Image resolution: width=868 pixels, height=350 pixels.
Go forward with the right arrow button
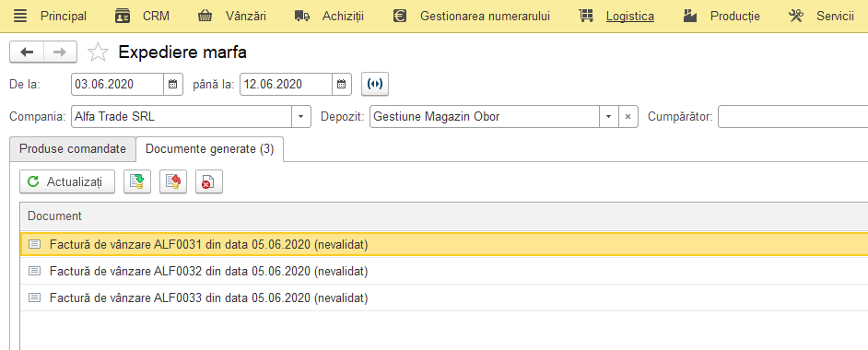pyautogui.click(x=60, y=52)
